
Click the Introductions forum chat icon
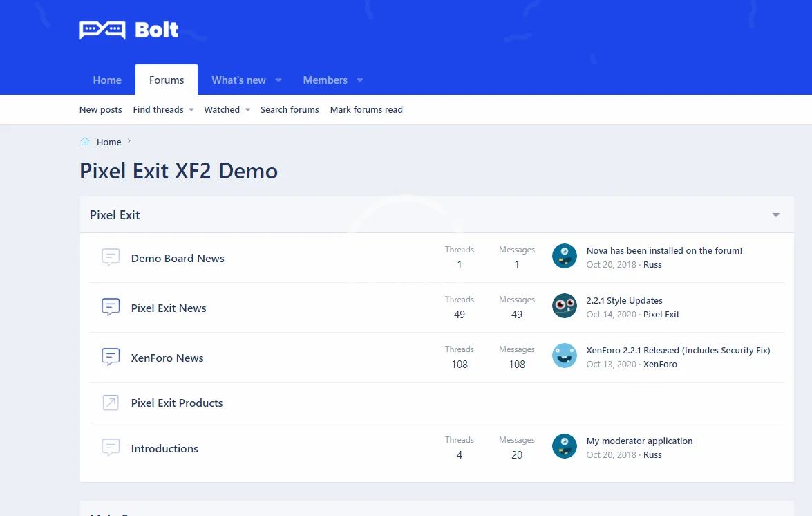[x=111, y=448]
